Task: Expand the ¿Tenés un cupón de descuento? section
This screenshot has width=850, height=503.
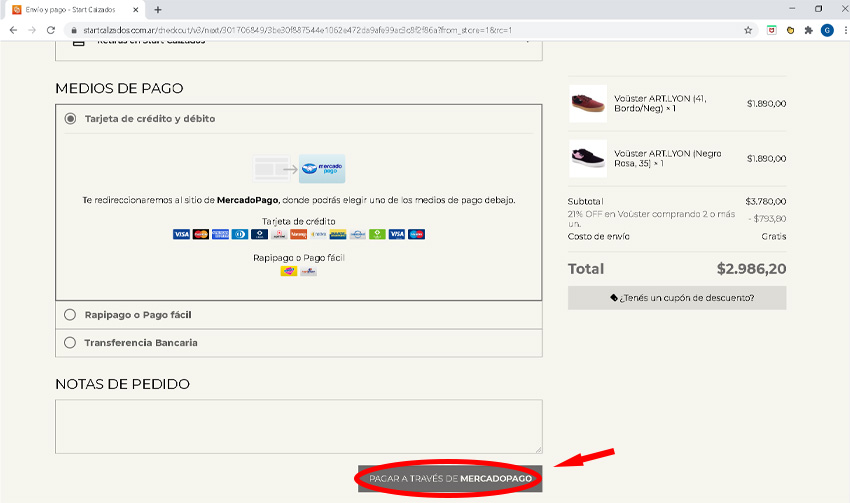Action: 677,298
